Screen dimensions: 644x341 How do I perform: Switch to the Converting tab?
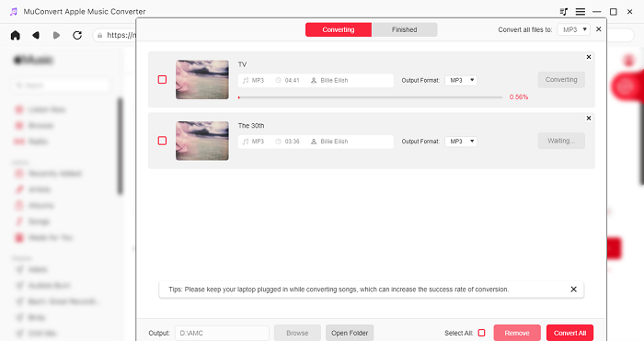(x=339, y=29)
